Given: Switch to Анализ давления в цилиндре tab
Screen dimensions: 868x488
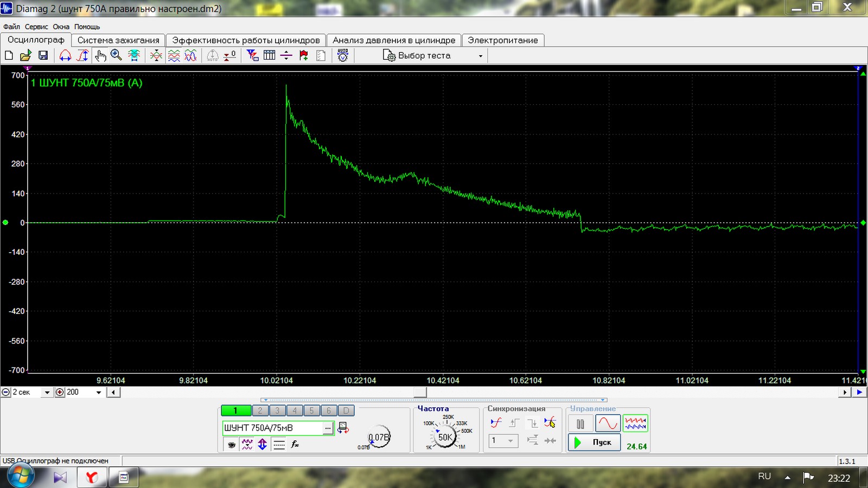Looking at the screenshot, I should point(394,40).
